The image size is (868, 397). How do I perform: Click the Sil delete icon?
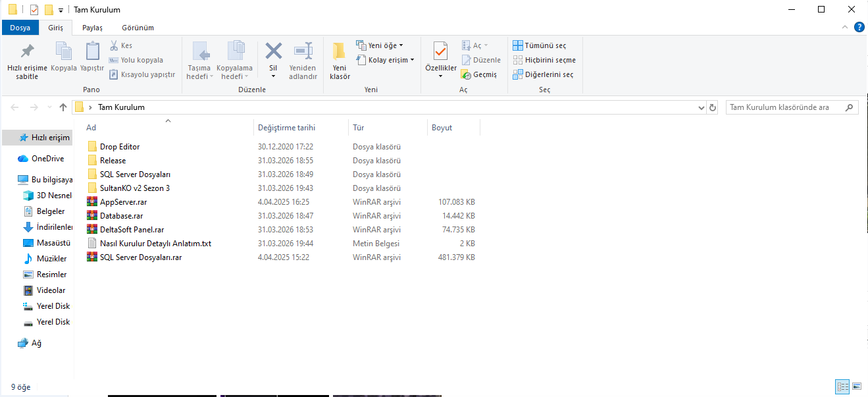tap(273, 51)
